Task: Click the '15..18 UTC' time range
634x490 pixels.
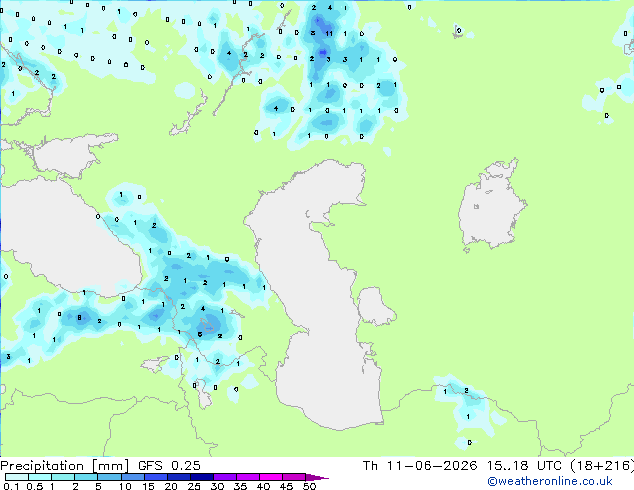Action: click(524, 466)
